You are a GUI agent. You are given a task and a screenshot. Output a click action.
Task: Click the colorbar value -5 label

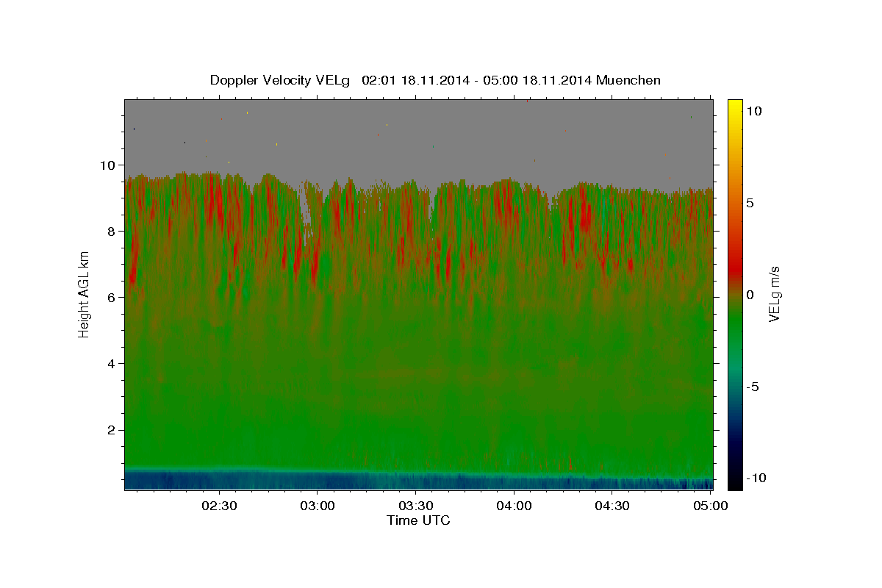pyautogui.click(x=753, y=387)
